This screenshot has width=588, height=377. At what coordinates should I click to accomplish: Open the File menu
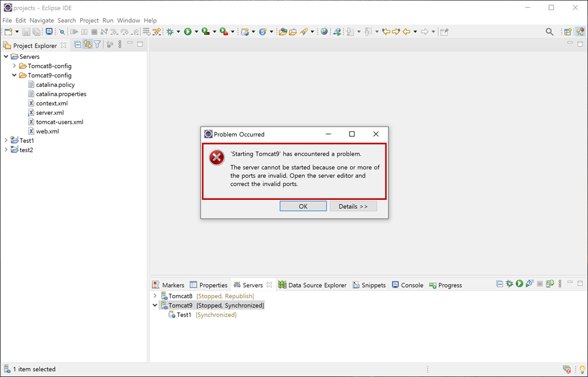(x=7, y=20)
